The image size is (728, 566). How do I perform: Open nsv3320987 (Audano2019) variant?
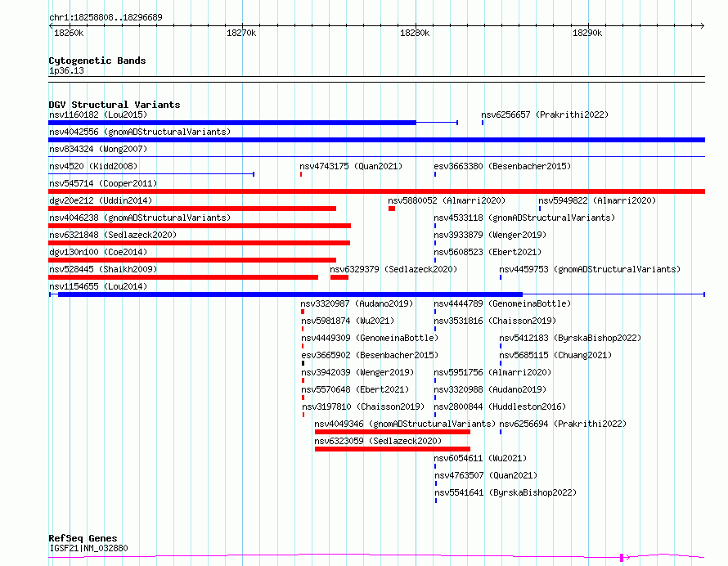click(357, 303)
